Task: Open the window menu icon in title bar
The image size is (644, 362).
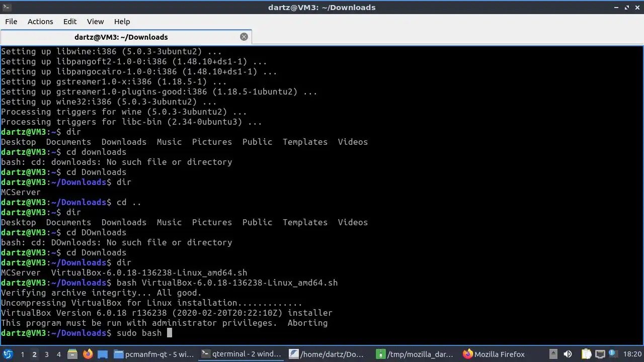Action: 6,7
